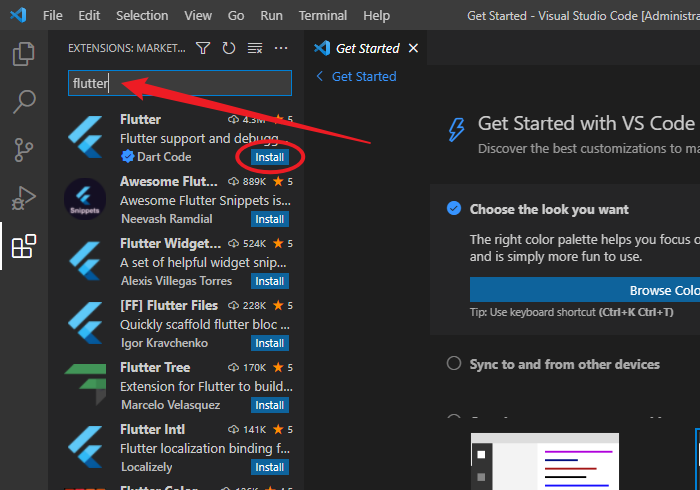Switch to the Get Started editor tab
The image size is (700, 490).
pos(367,48)
